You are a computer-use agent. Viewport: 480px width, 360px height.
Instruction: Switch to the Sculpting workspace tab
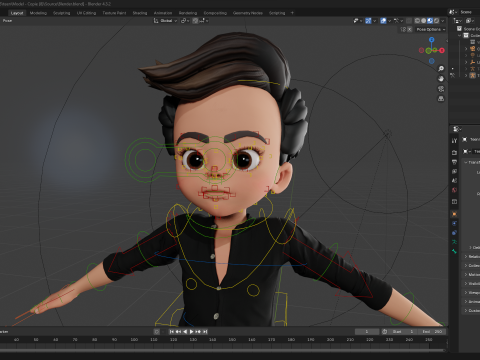[x=61, y=13]
